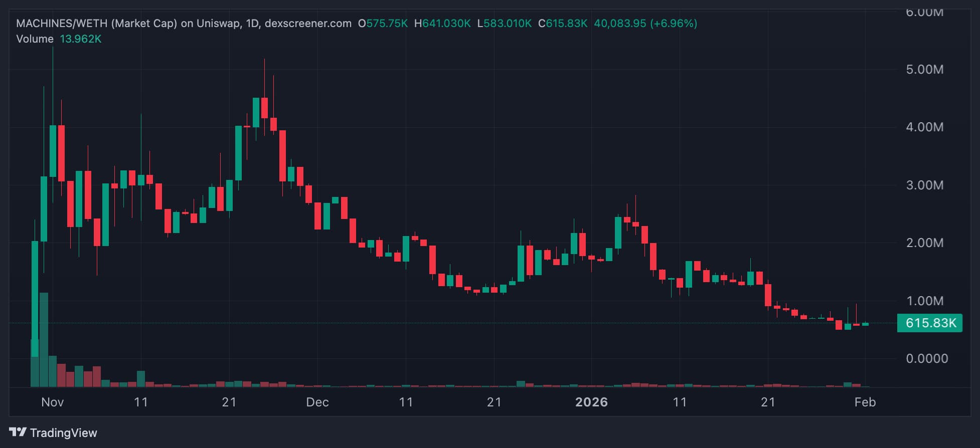Click the open price value O575.75K
The height and width of the screenshot is (448, 980).
383,24
